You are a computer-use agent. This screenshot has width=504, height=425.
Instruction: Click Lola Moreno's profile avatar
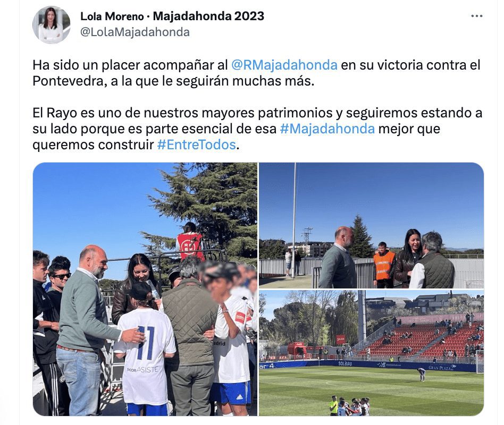click(x=52, y=25)
